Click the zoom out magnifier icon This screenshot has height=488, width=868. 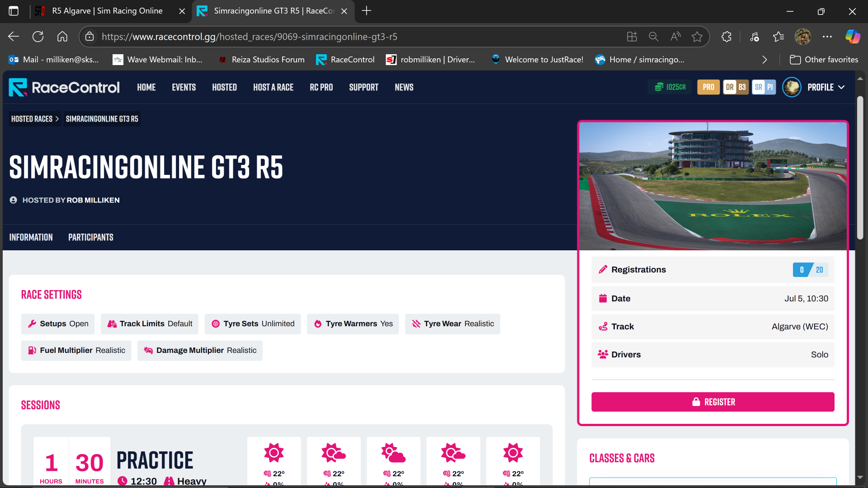[653, 37]
